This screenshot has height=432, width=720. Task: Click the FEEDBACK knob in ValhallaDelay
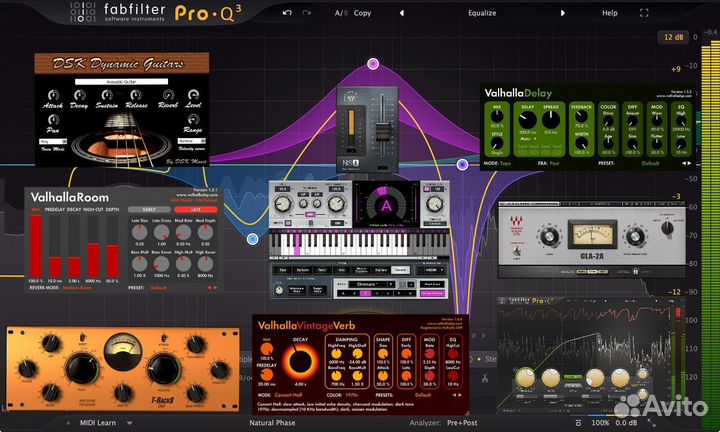[x=581, y=117]
